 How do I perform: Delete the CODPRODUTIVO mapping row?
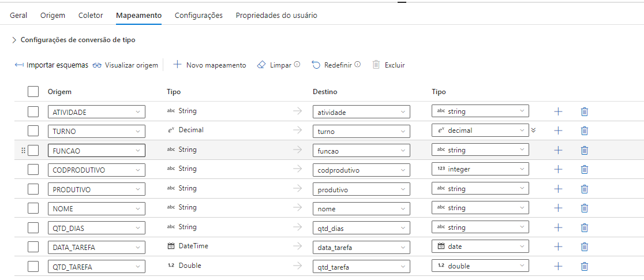585,169
